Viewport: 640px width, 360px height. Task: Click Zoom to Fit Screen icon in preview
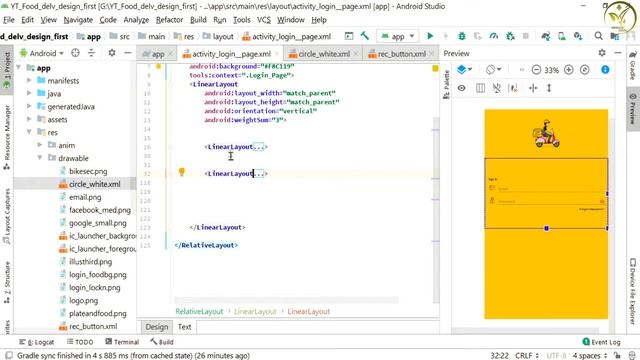(584, 70)
